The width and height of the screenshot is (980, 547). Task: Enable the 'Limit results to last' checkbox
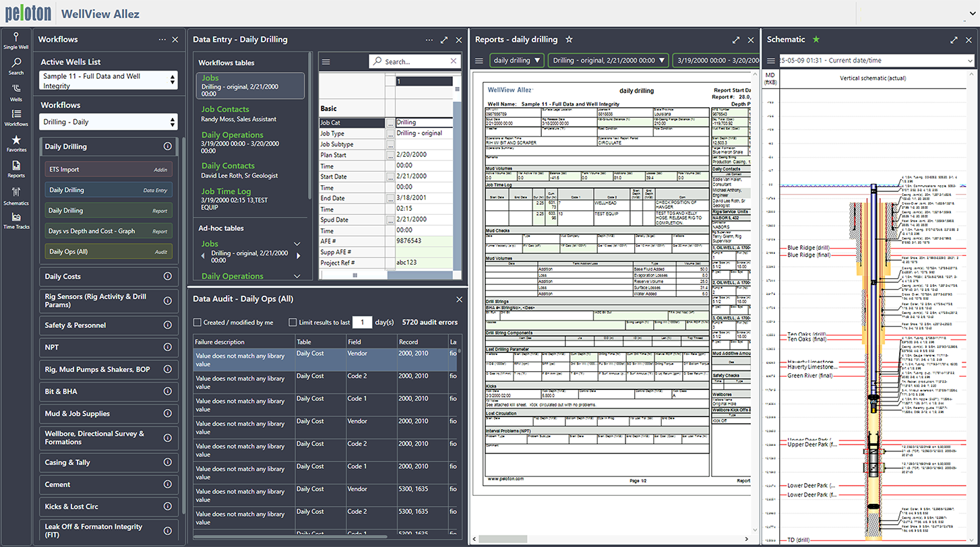tap(293, 321)
